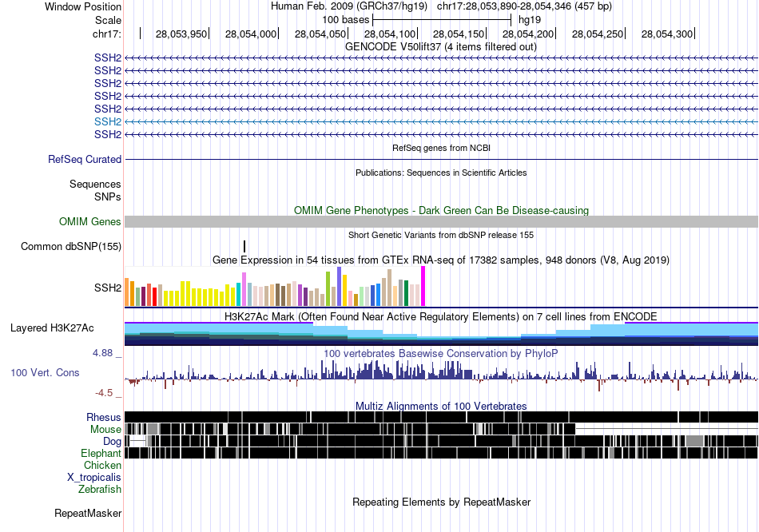Click the 28,054,100 ruler coordinate
The width and height of the screenshot is (759, 532).
(x=390, y=34)
